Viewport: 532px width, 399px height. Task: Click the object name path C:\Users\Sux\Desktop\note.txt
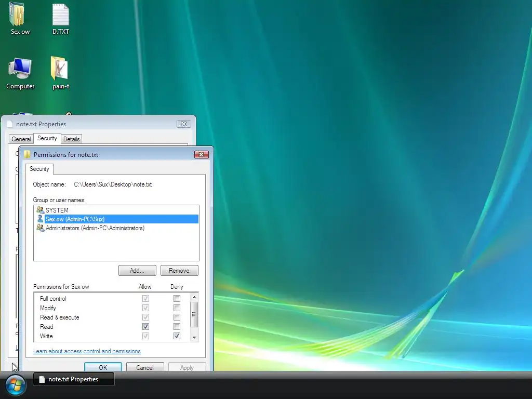[113, 184]
